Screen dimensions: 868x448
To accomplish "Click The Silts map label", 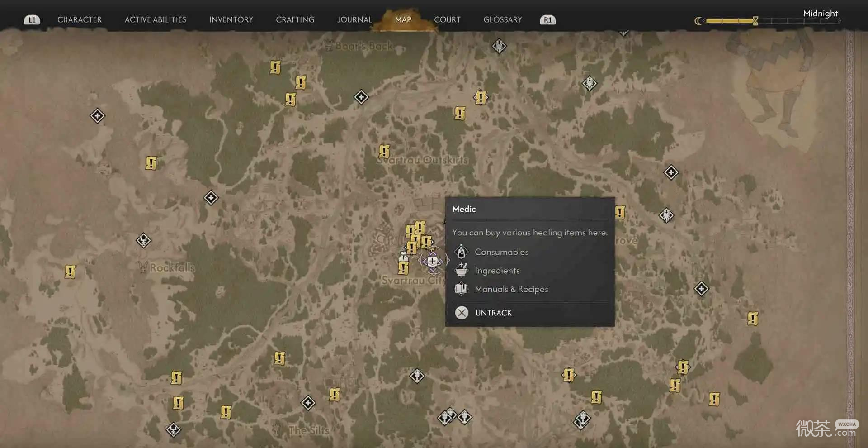I will click(x=309, y=430).
